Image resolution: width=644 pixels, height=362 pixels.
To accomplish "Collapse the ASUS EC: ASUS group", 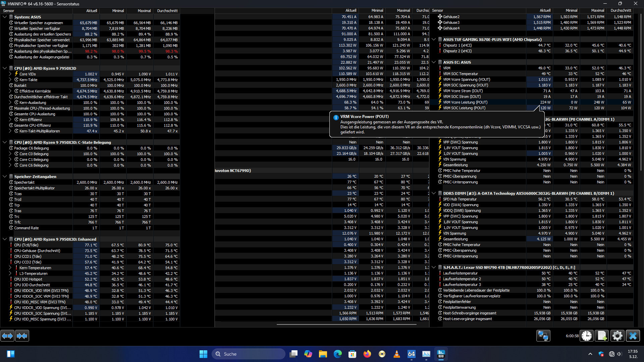I will coord(434,62).
